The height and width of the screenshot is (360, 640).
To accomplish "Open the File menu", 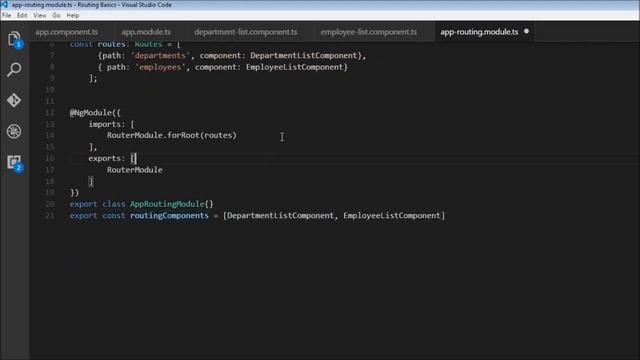I will pyautogui.click(x=7, y=16).
